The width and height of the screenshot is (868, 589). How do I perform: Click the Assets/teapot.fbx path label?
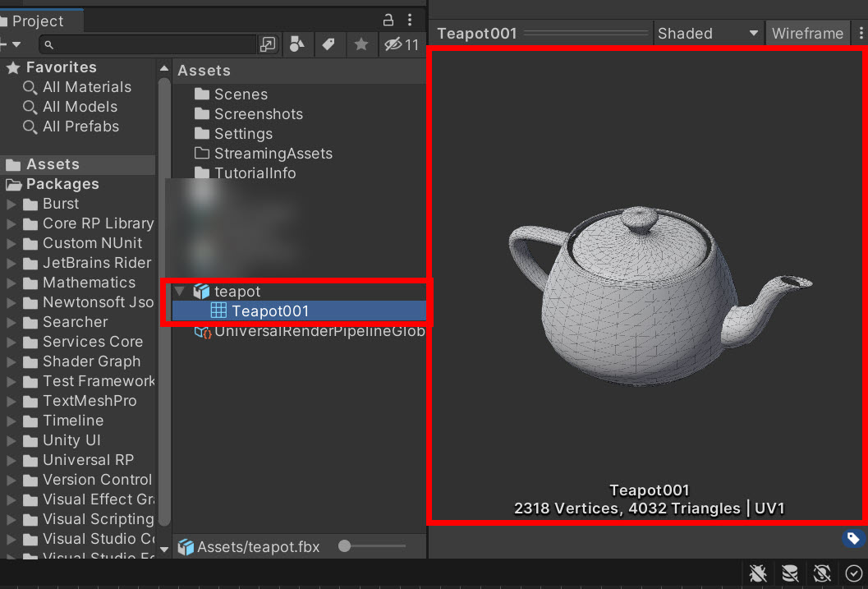click(x=259, y=547)
